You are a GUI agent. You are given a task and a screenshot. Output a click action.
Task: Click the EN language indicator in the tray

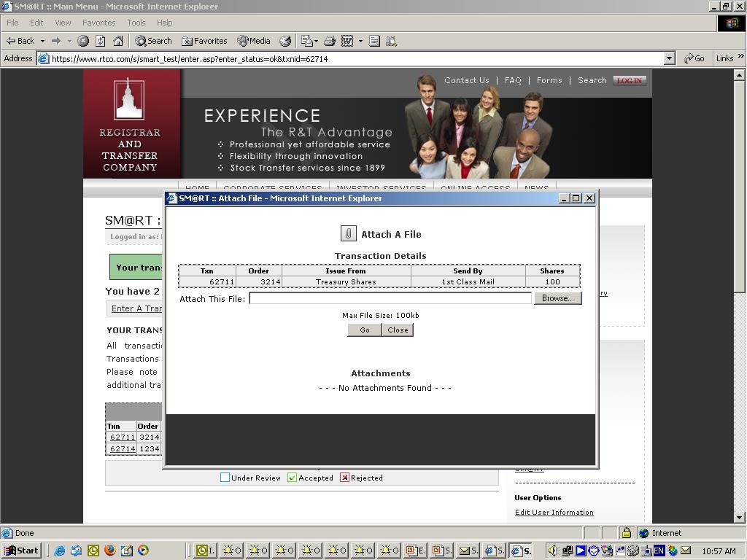tap(659, 551)
